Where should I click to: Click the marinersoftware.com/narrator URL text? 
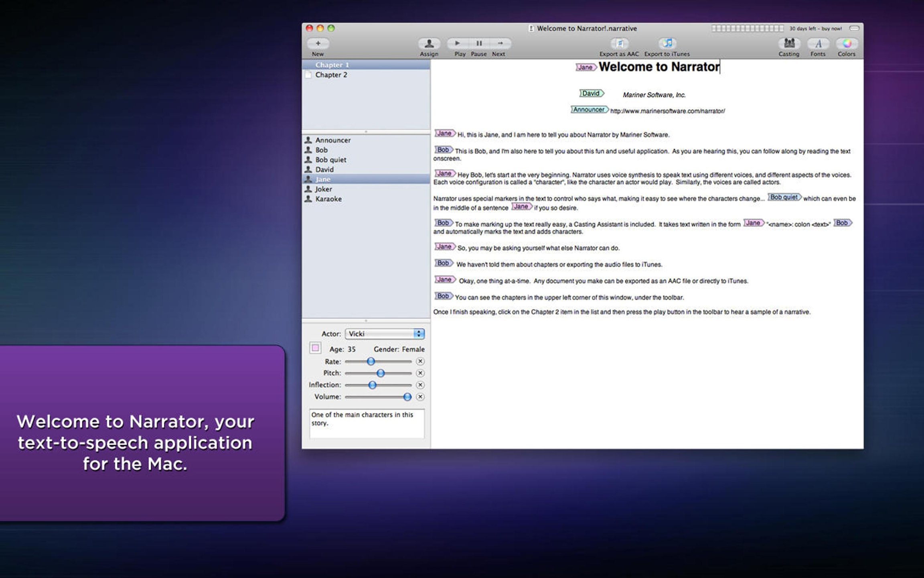tap(667, 111)
